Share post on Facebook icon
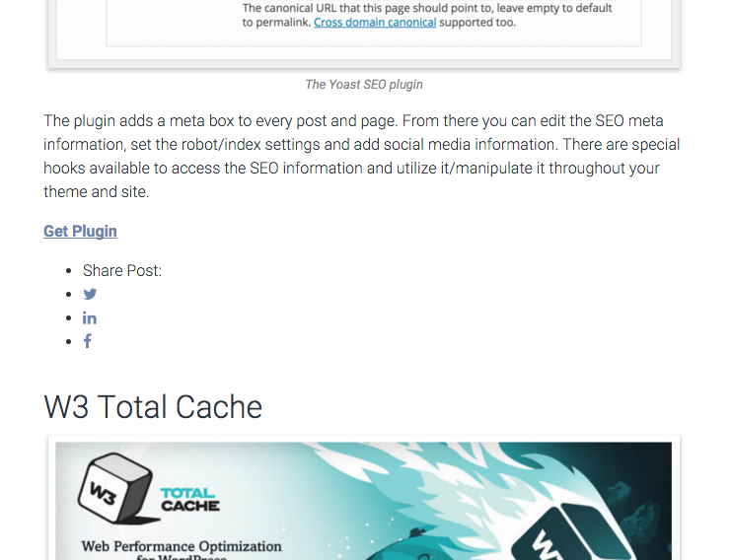Screen dimensions: 732x560 pyautogui.click(x=87, y=341)
